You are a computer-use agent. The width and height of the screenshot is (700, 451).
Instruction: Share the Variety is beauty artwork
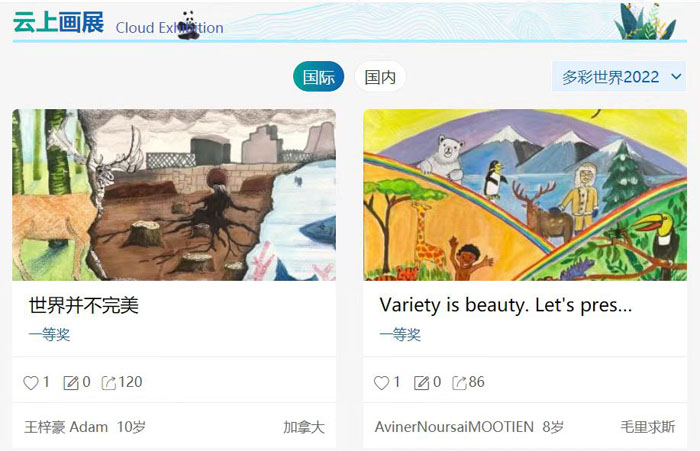point(459,383)
